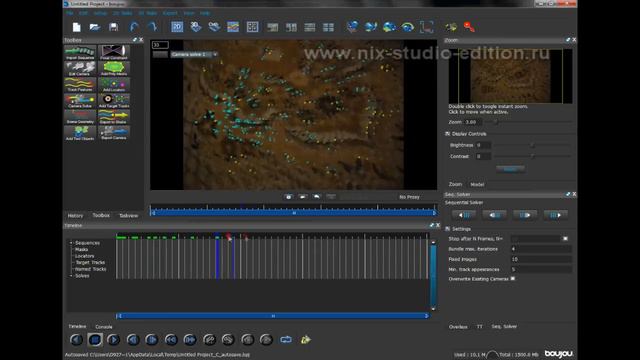640x360 pixels.
Task: Open the Camera solve 1 dropdown
Action: (194, 54)
